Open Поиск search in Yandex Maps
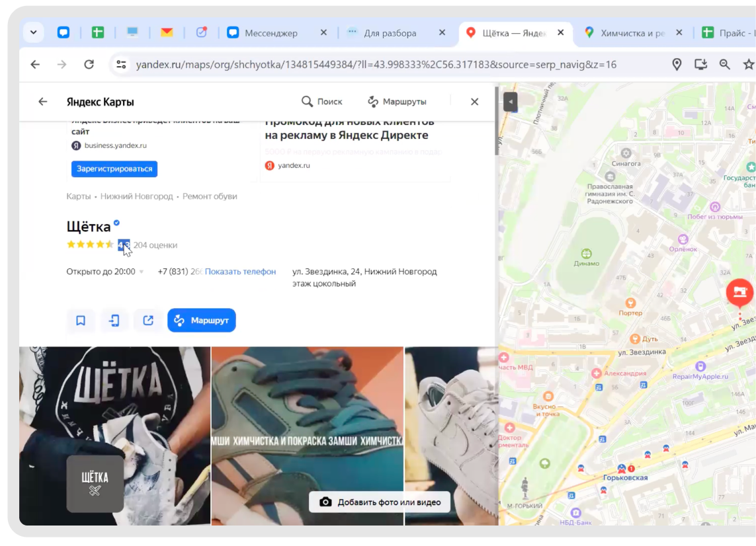756x546 pixels. click(x=321, y=102)
